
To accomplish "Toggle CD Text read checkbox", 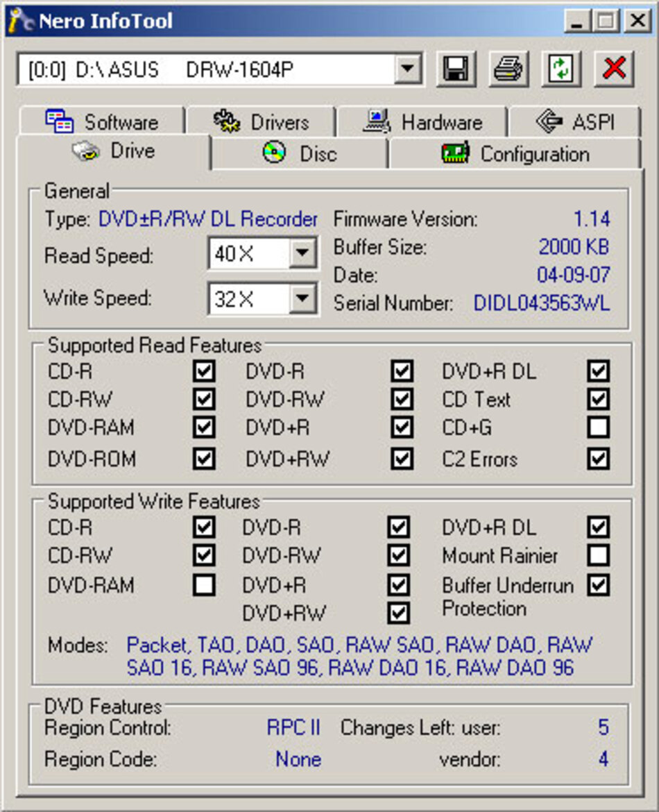I will [599, 399].
